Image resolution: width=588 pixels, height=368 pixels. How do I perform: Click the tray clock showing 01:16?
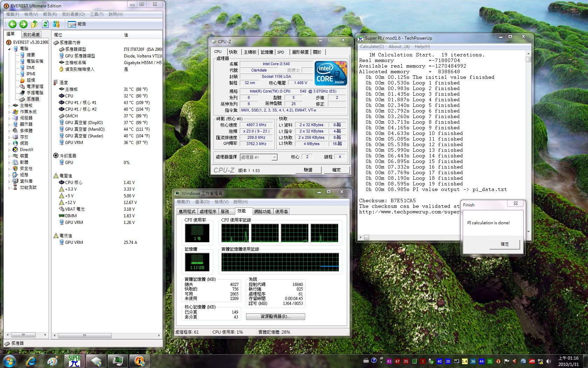tap(568, 361)
